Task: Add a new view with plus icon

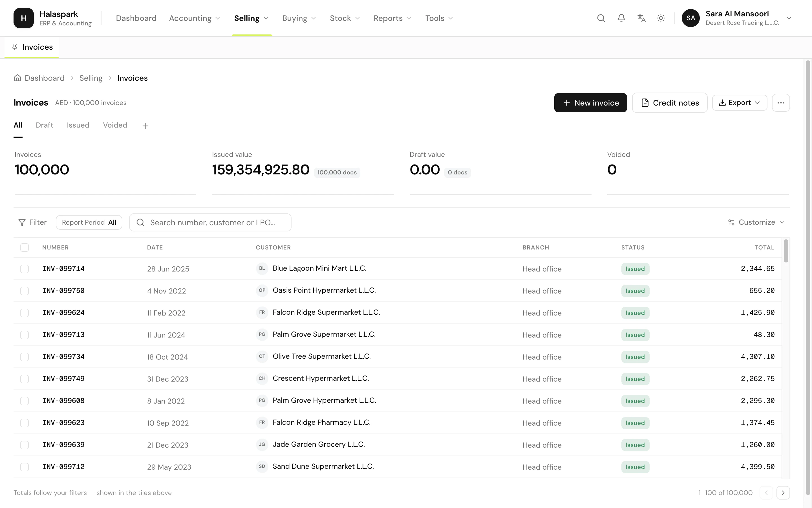Action: click(x=145, y=126)
